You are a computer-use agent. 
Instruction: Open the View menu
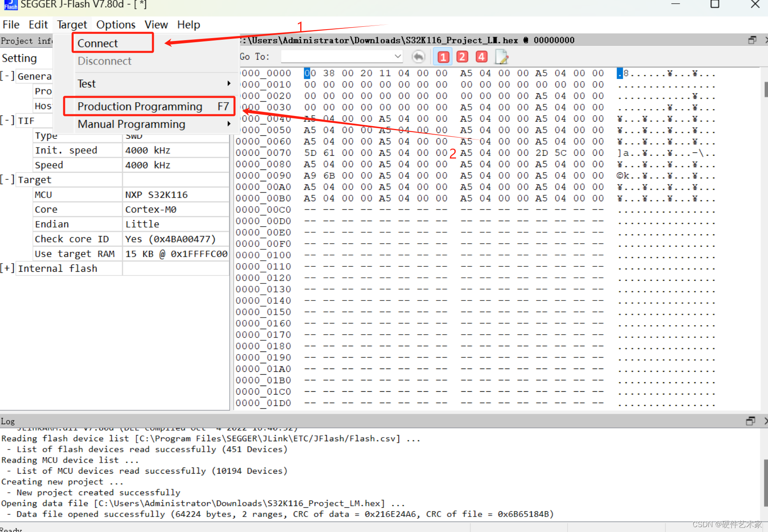point(156,25)
